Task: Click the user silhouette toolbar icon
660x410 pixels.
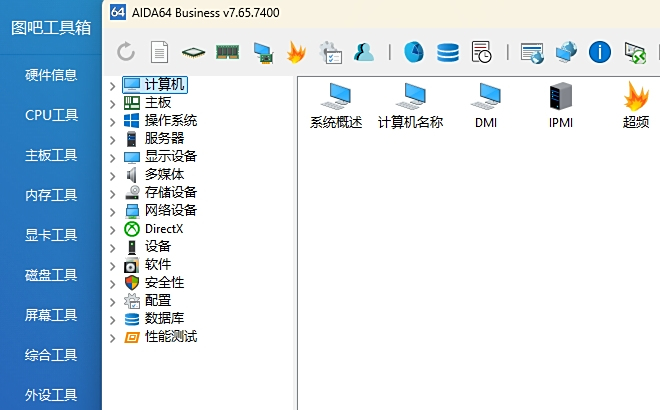Action: tap(364, 52)
